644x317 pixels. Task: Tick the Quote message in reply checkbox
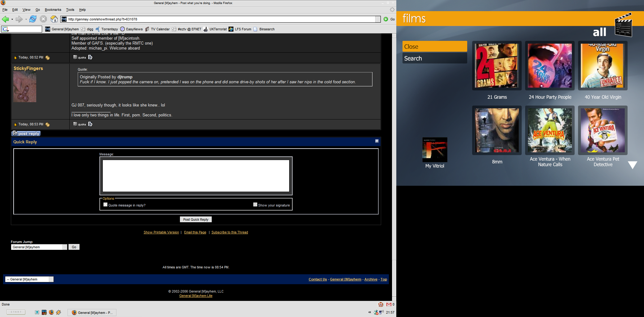tap(105, 205)
